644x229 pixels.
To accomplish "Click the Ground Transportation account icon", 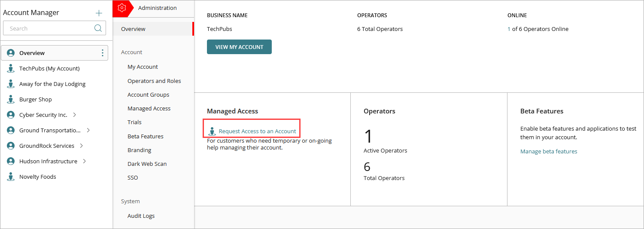I will pos(11,130).
